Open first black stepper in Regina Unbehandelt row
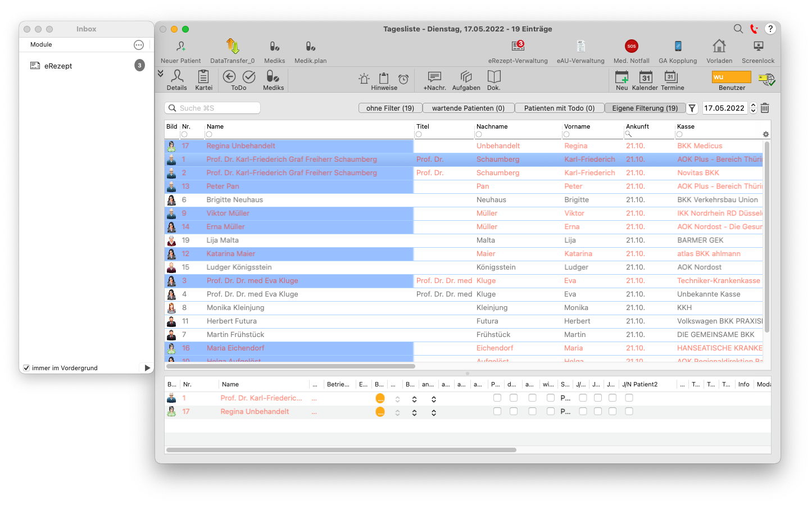Screen dimensions: 812x505 pos(414,413)
